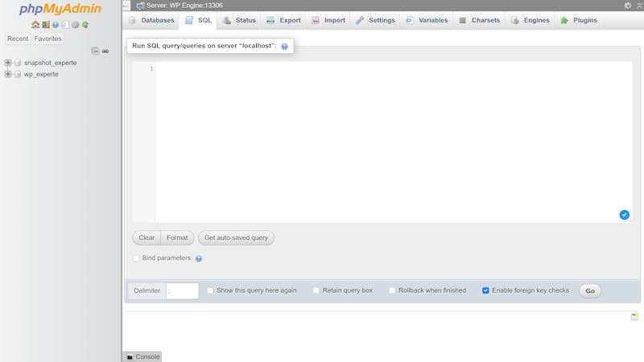Screen dimensions: 644x362
Task: Check Retain query box option
Action: [x=316, y=290]
